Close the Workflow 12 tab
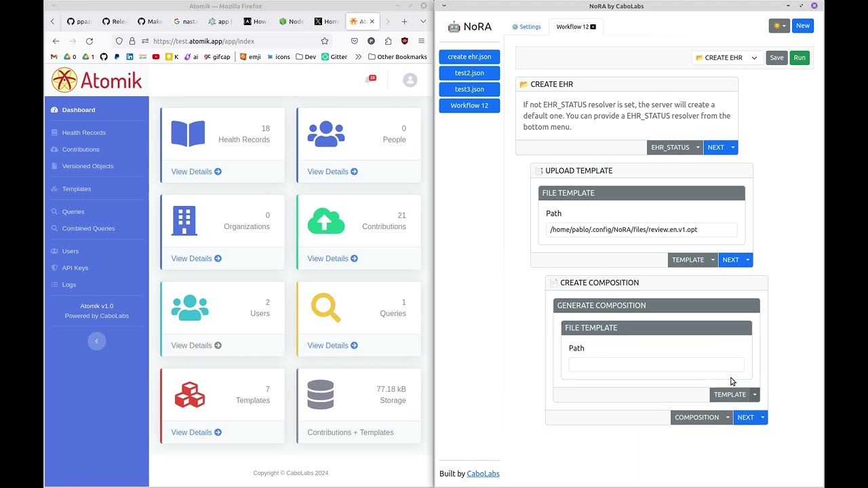The image size is (868, 488). click(593, 26)
